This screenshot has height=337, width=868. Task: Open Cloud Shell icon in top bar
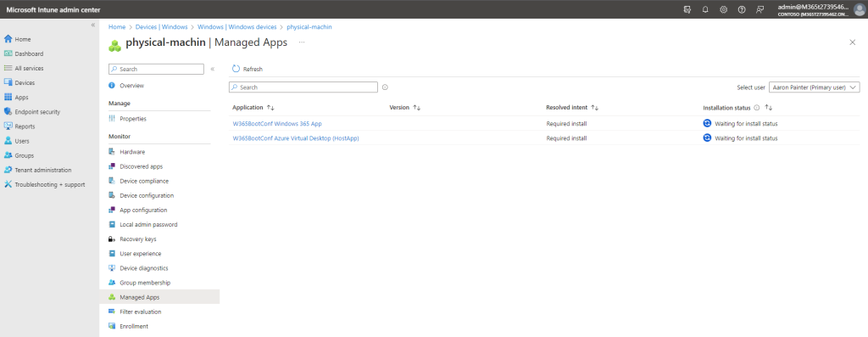tap(687, 9)
